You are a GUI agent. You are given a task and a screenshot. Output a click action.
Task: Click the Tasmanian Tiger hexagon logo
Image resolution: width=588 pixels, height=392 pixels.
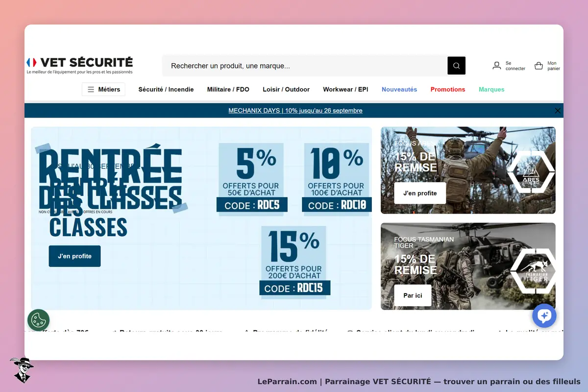point(533,271)
